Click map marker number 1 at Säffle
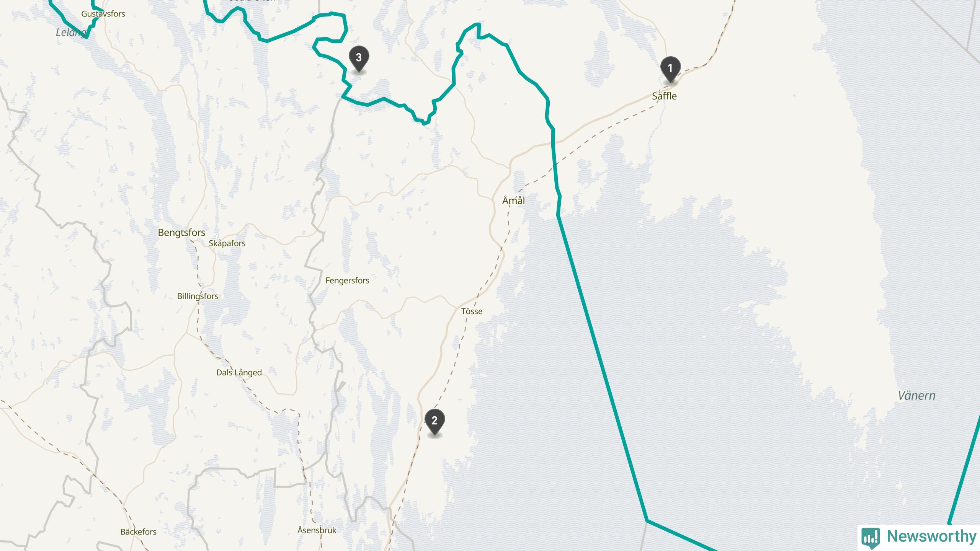This screenshot has width=980, height=551. 670,69
